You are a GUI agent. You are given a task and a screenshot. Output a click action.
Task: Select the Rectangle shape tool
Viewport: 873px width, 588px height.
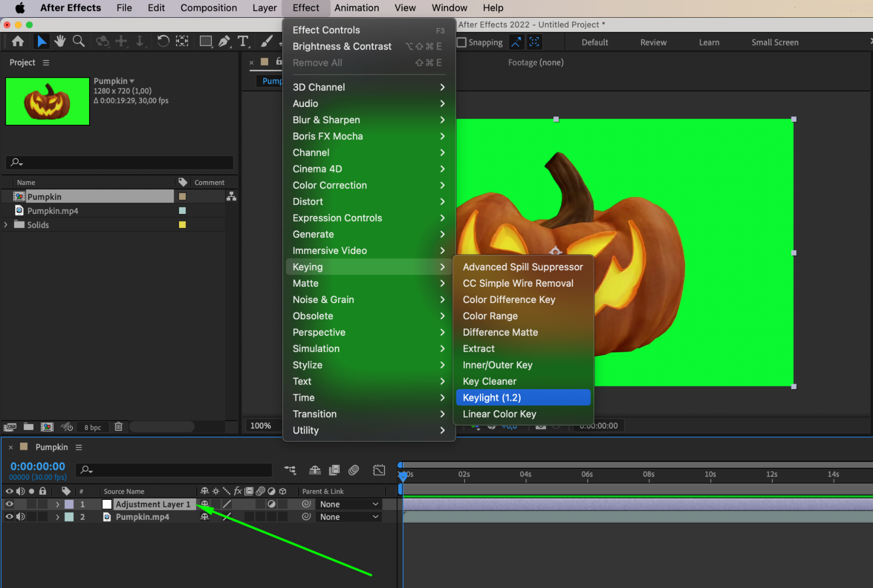(205, 41)
